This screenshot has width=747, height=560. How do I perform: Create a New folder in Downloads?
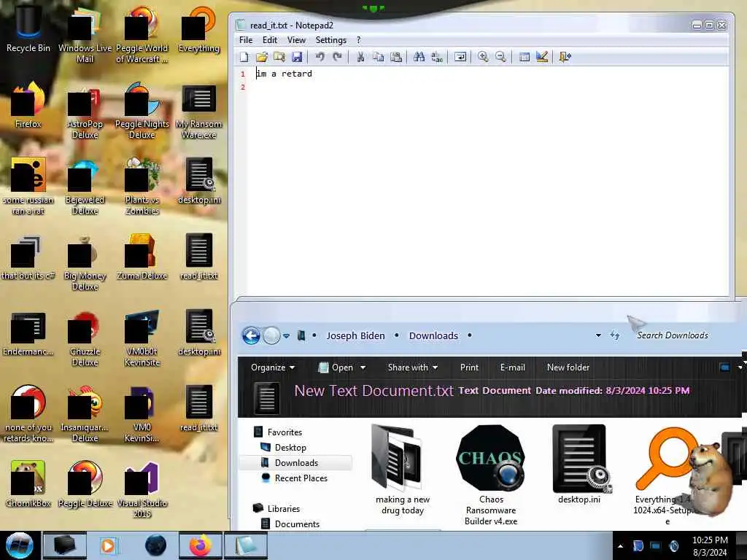[x=568, y=367]
